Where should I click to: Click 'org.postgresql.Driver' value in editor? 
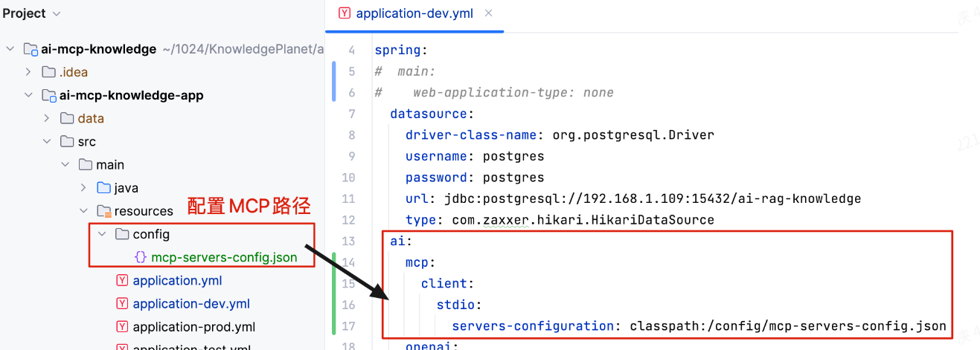[x=633, y=135]
